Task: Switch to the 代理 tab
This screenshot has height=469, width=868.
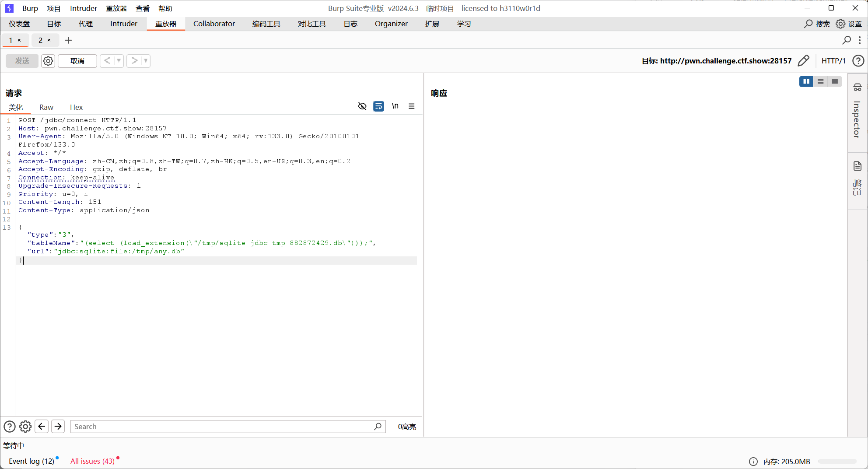Action: (86, 24)
